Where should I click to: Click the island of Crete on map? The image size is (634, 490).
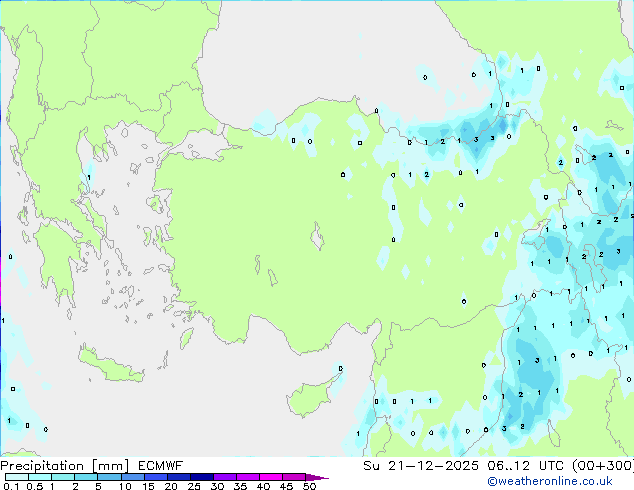(111, 366)
